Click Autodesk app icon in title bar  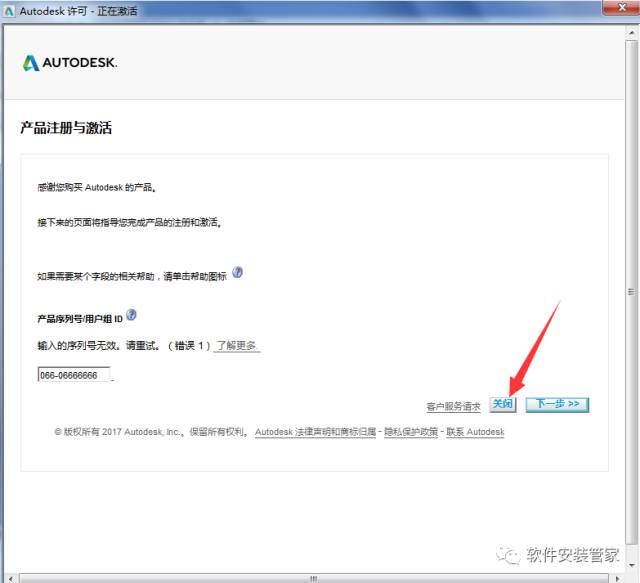tap(10, 10)
